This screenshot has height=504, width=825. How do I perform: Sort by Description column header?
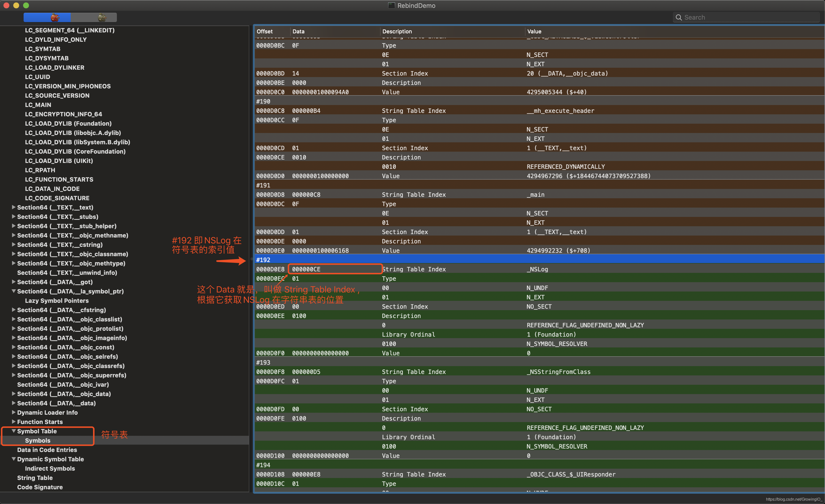point(452,31)
